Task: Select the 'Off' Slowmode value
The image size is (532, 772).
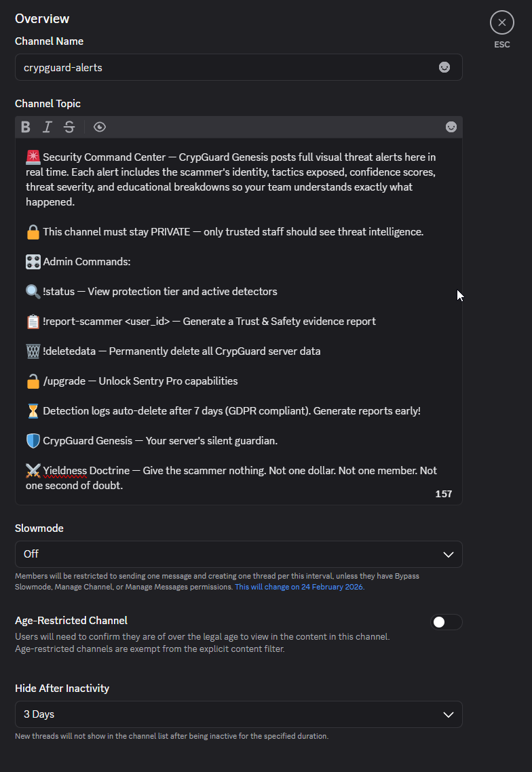Action: (30, 554)
